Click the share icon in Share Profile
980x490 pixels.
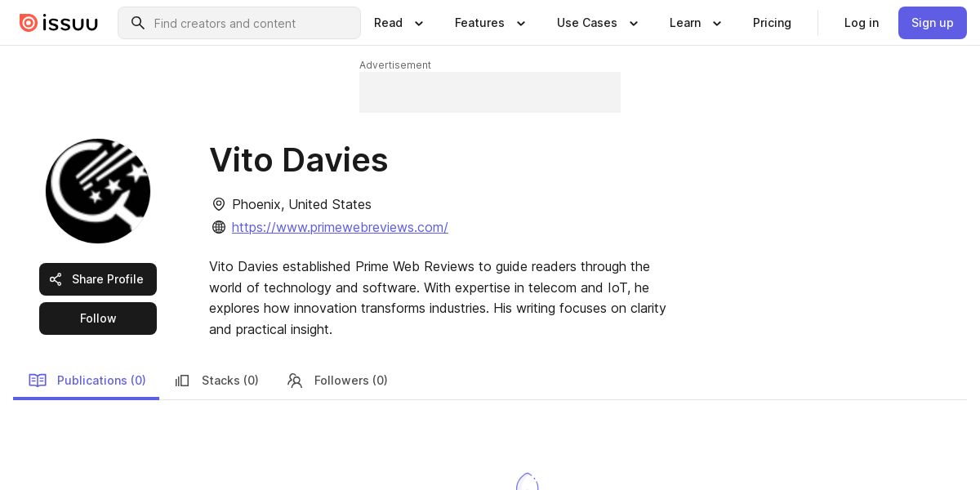(x=56, y=279)
